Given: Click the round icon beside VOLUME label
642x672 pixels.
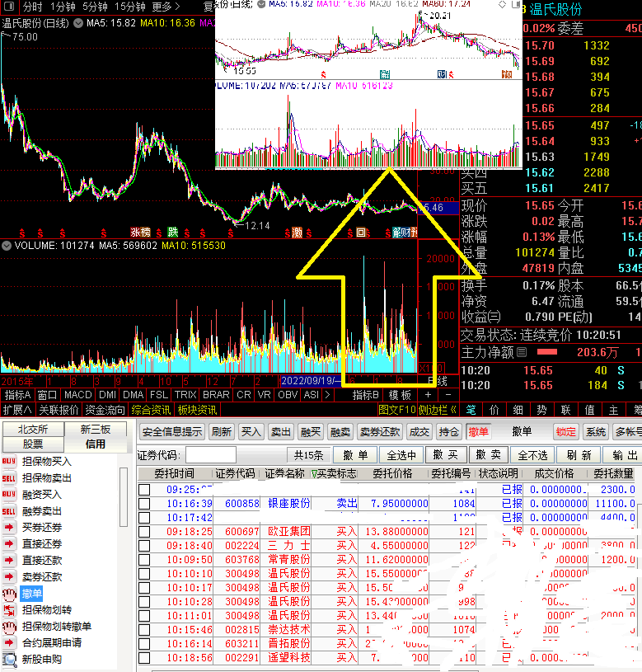Looking at the screenshot, I should coord(7,246).
